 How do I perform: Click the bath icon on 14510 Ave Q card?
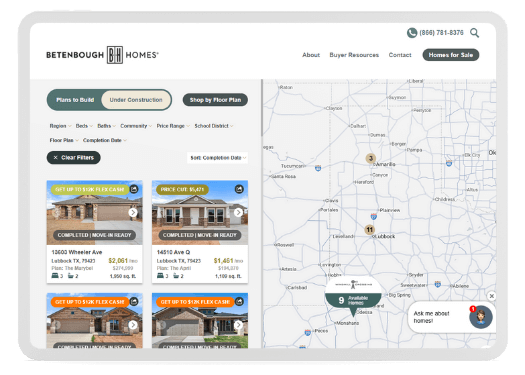(176, 276)
